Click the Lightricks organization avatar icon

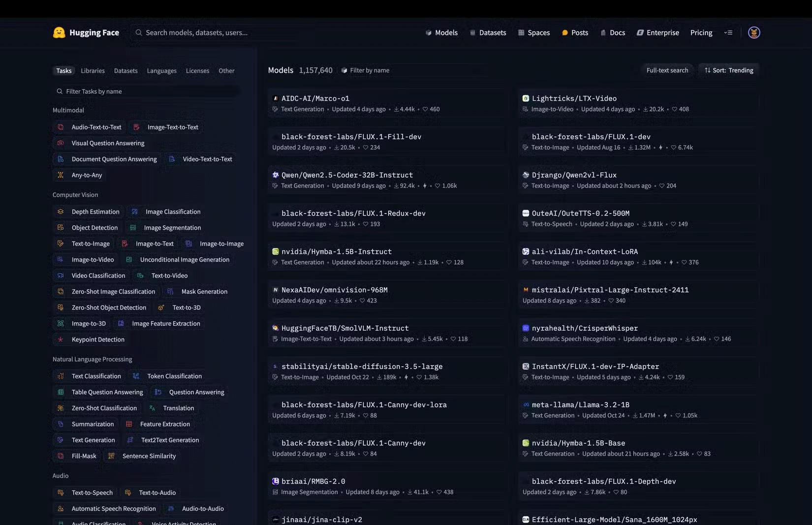pos(526,98)
